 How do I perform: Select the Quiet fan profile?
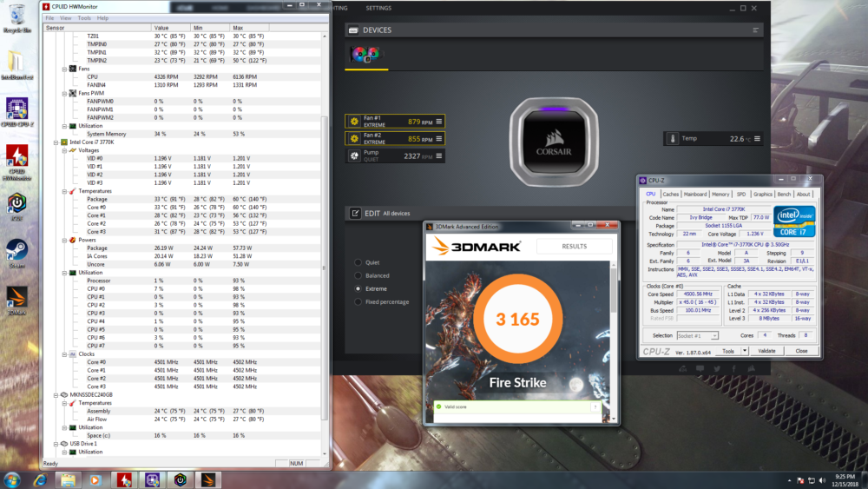pos(358,262)
